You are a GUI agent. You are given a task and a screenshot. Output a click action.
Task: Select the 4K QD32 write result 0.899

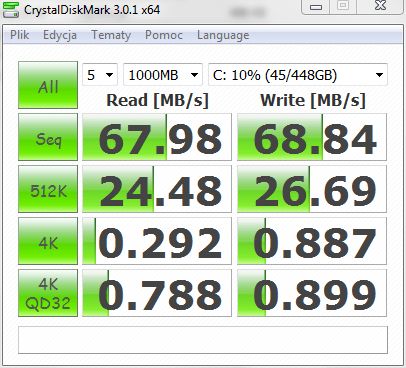click(312, 293)
